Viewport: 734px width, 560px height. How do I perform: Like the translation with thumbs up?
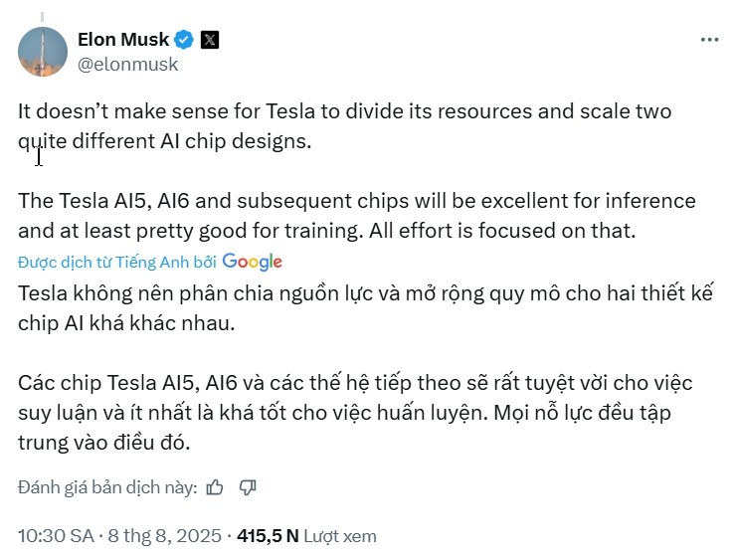click(x=215, y=487)
